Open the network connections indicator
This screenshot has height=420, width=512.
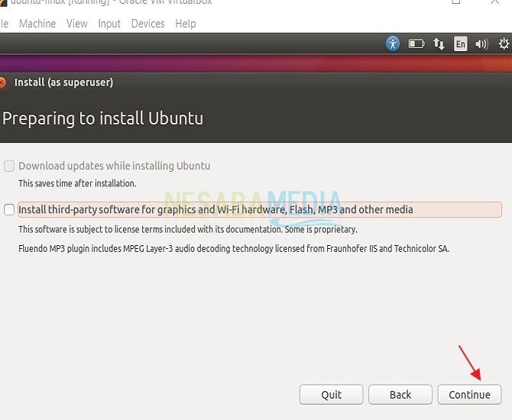[x=439, y=44]
